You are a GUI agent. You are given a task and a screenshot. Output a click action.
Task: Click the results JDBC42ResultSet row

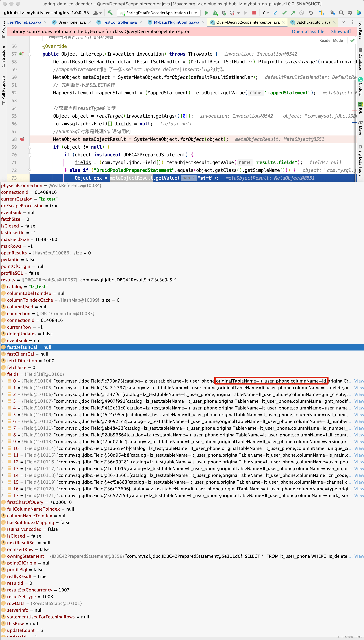(182, 280)
